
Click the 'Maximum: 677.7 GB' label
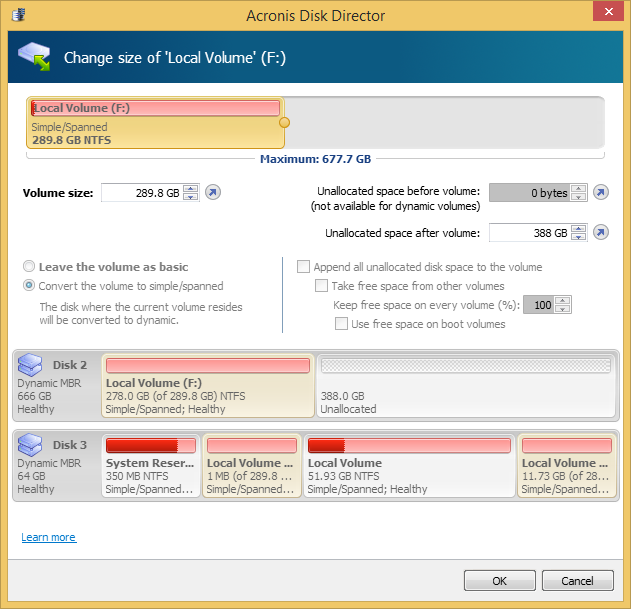(x=316, y=159)
